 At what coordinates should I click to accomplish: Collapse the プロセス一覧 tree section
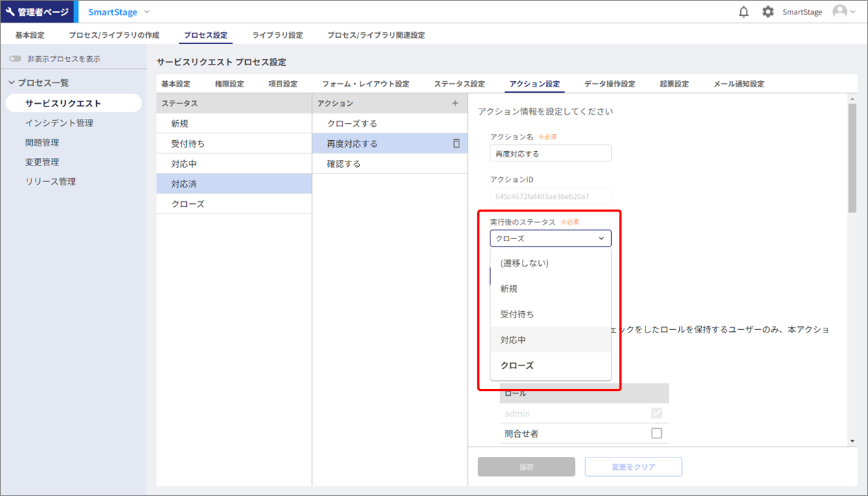(12, 83)
